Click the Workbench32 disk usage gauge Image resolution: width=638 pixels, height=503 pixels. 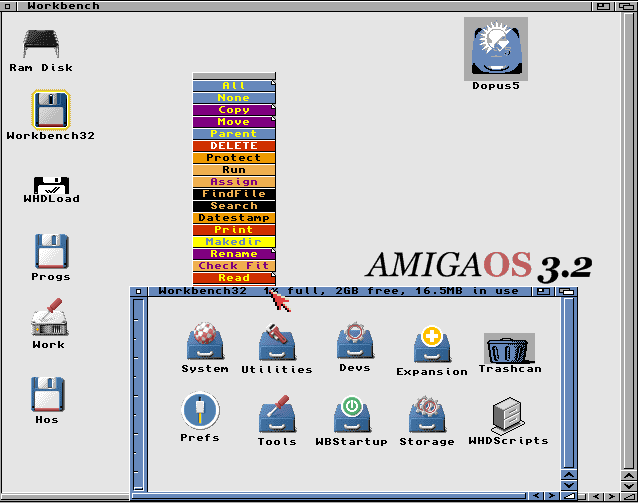point(139,394)
